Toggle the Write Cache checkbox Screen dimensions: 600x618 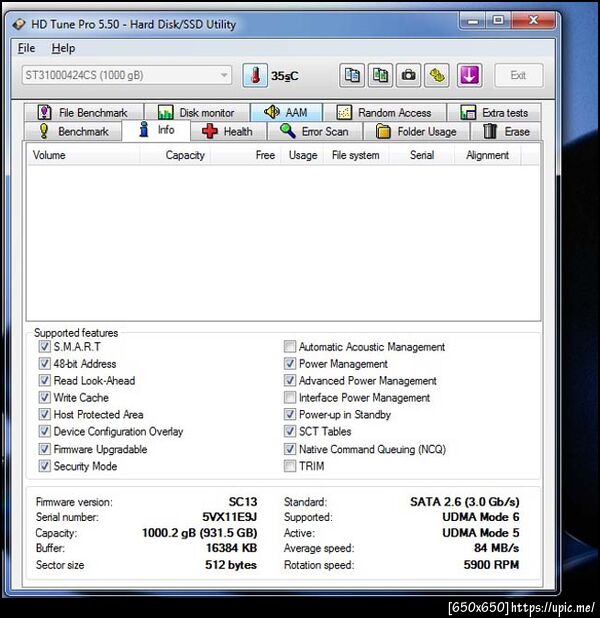[44, 397]
